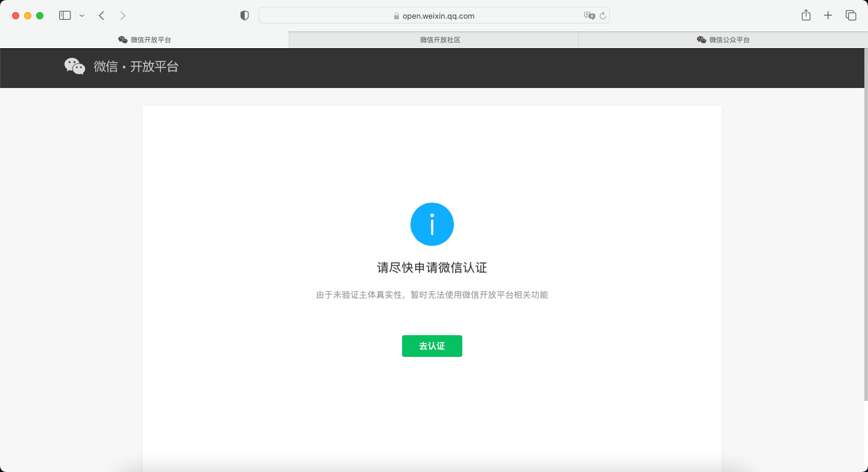Open the privacy report shield icon
The height and width of the screenshot is (472, 868).
245,16
